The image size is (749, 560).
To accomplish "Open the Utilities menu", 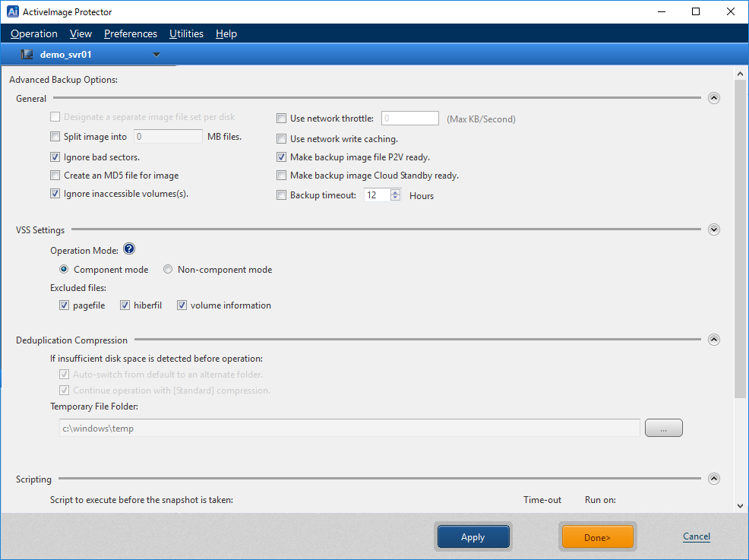I will tap(186, 34).
